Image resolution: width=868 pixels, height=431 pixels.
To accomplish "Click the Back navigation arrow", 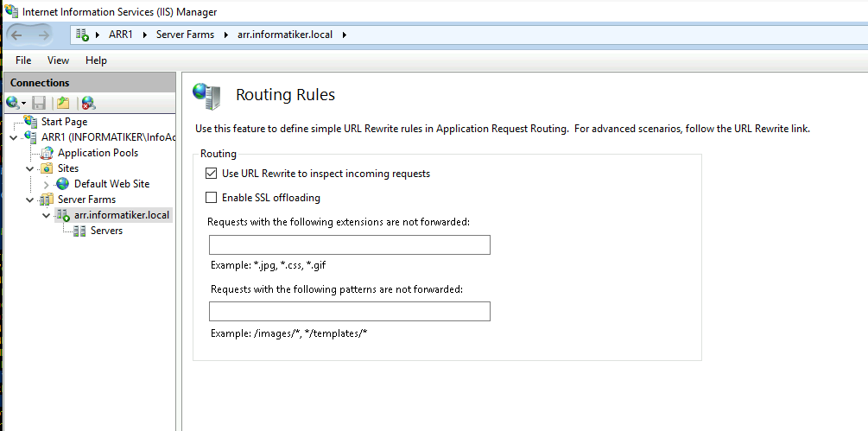I will (x=16, y=35).
